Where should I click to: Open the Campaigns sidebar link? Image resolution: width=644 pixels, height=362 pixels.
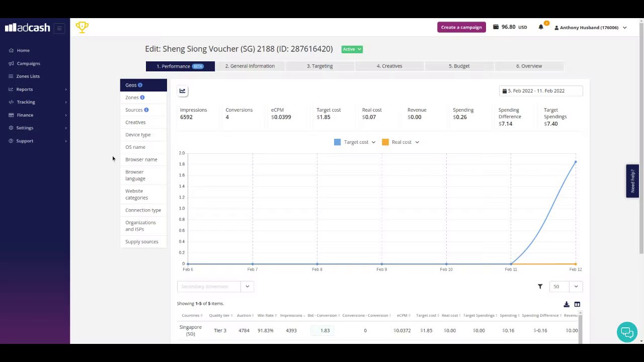point(28,63)
